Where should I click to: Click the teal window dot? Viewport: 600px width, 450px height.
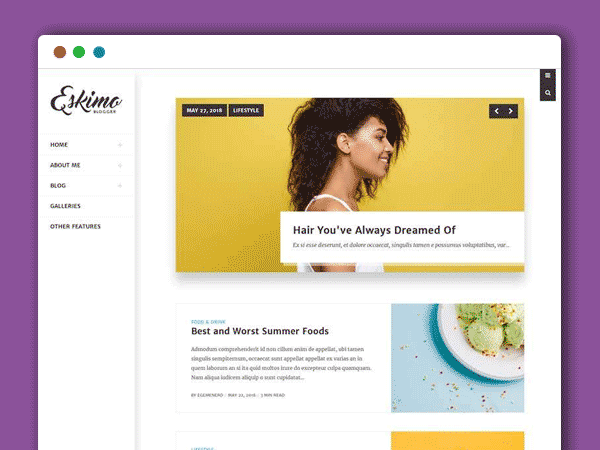[x=99, y=52]
